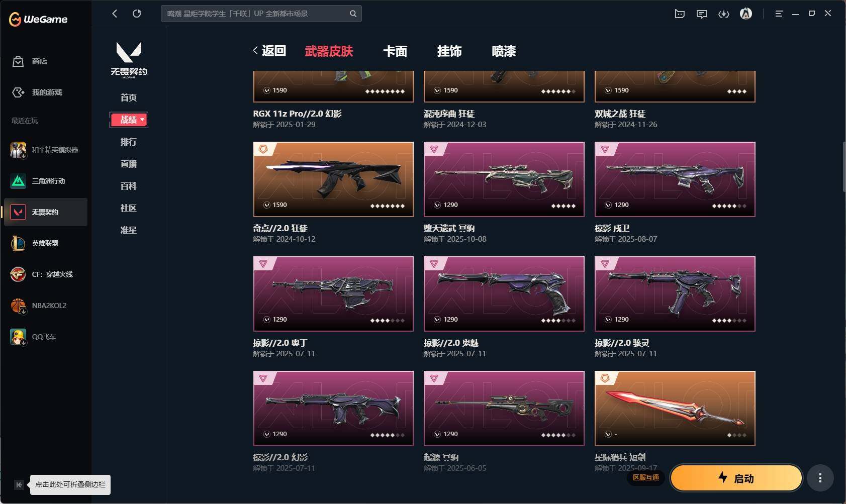This screenshot has width=846, height=504.
Task: Click the user avatar icon
Action: coord(746,14)
